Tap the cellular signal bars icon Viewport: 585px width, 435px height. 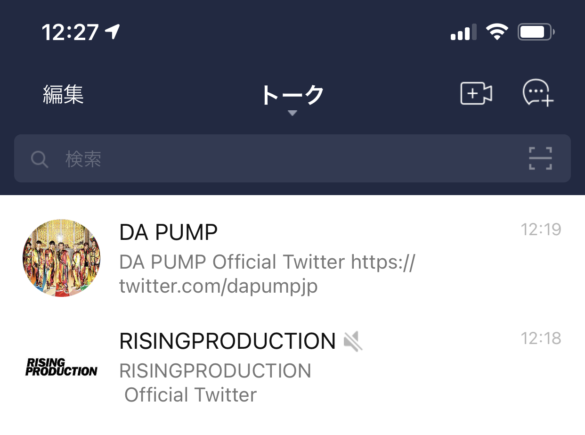[x=463, y=32]
